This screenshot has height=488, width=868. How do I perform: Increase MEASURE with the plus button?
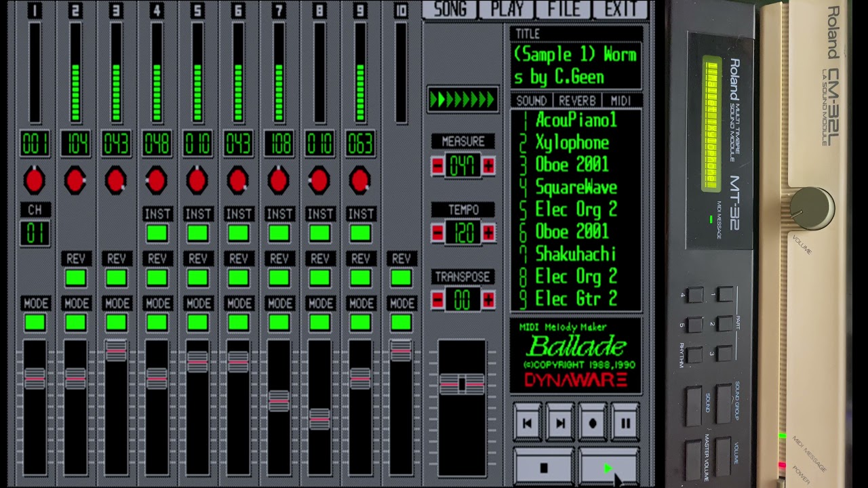488,166
